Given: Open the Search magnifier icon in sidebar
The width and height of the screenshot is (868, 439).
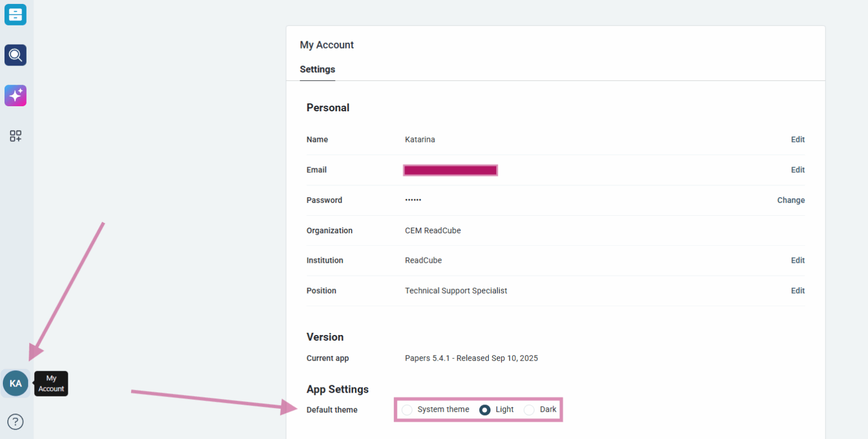Looking at the screenshot, I should (15, 55).
